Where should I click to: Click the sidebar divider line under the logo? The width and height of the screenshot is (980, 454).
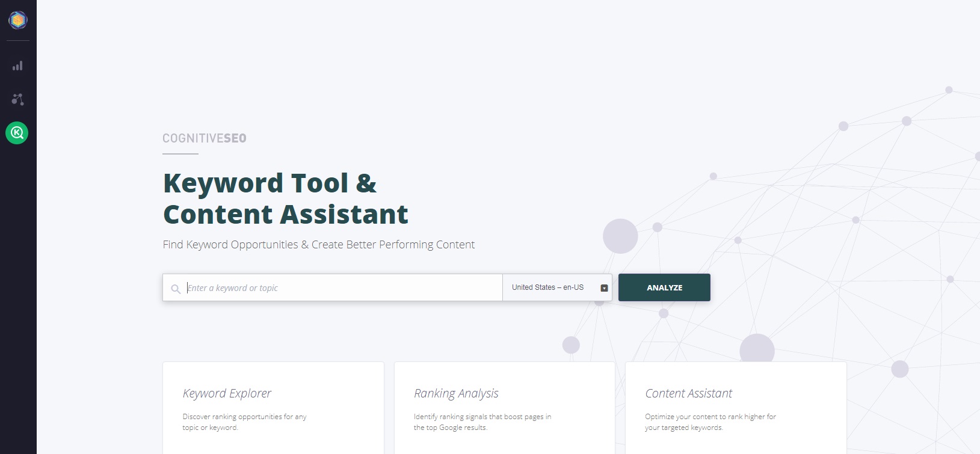18,41
